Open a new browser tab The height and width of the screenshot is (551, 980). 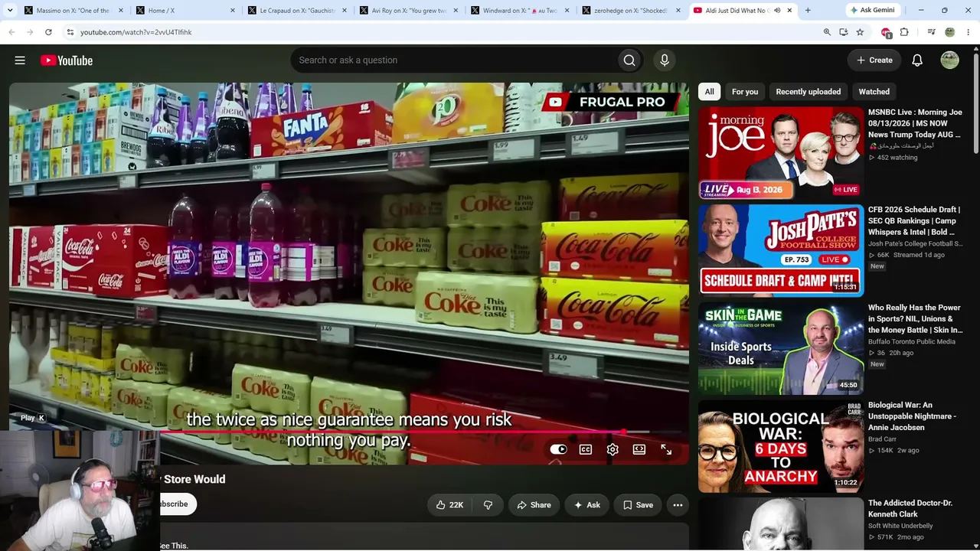pos(808,11)
